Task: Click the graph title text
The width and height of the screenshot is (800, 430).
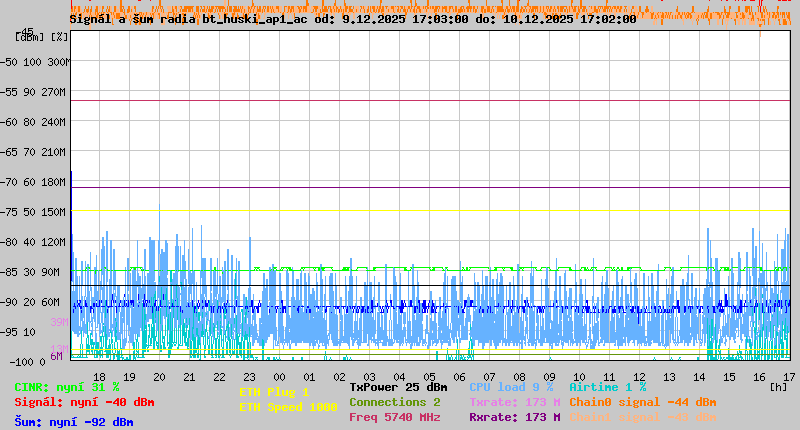Action: coord(352,19)
